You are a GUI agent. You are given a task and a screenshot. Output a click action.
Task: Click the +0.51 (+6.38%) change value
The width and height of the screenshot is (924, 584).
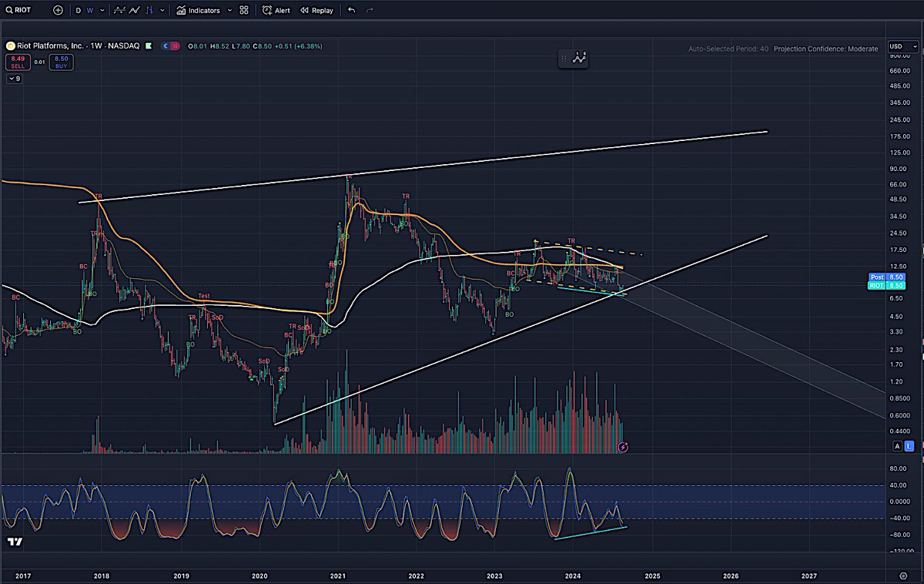298,46
